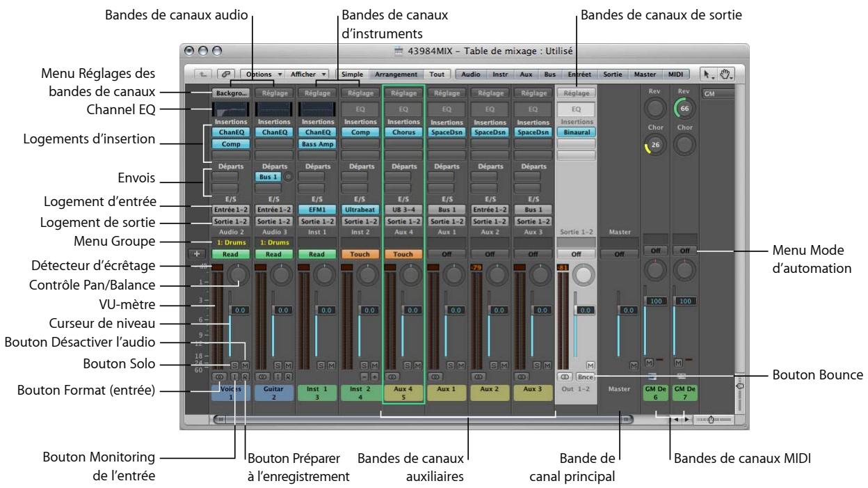The height and width of the screenshot is (488, 868).
Task: Click the Rev knob showing 66
Action: (683, 109)
